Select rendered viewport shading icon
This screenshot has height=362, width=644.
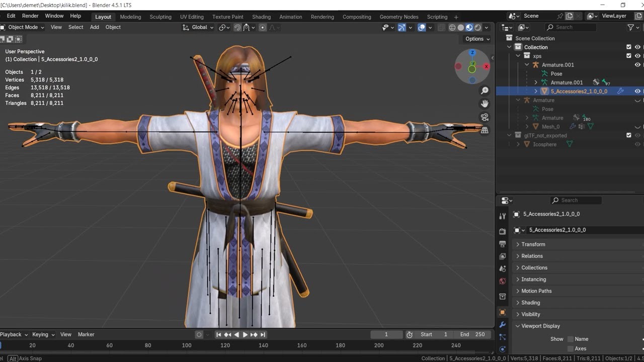477,28
